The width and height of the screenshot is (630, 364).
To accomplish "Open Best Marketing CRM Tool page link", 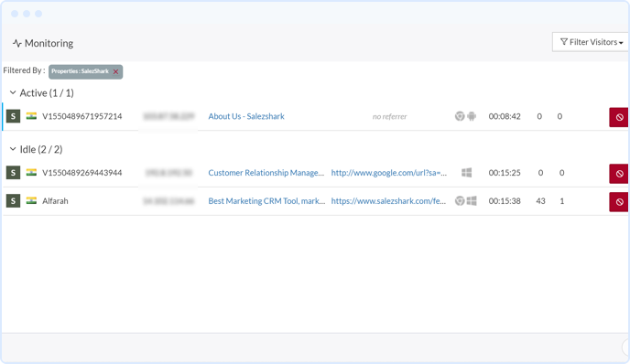I will (x=266, y=200).
